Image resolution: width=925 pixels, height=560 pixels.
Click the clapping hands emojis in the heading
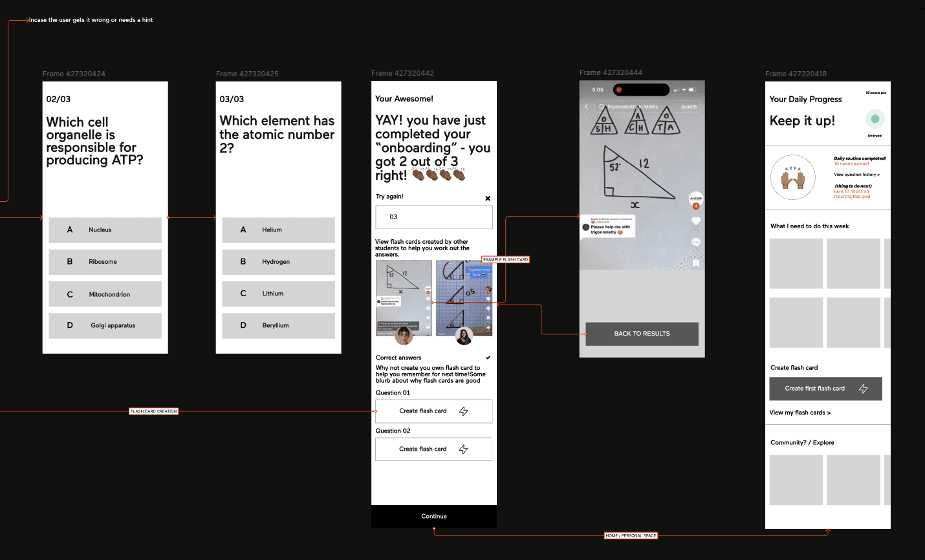pos(439,175)
